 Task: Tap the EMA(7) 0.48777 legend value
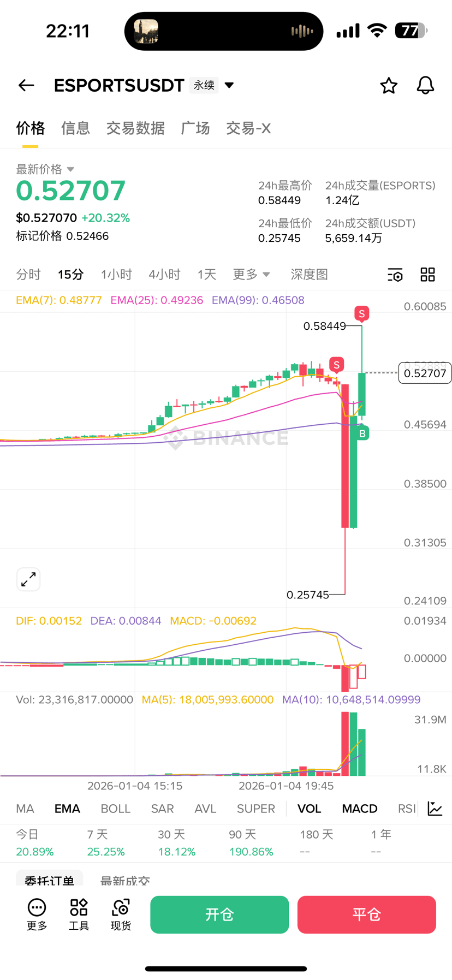[59, 300]
